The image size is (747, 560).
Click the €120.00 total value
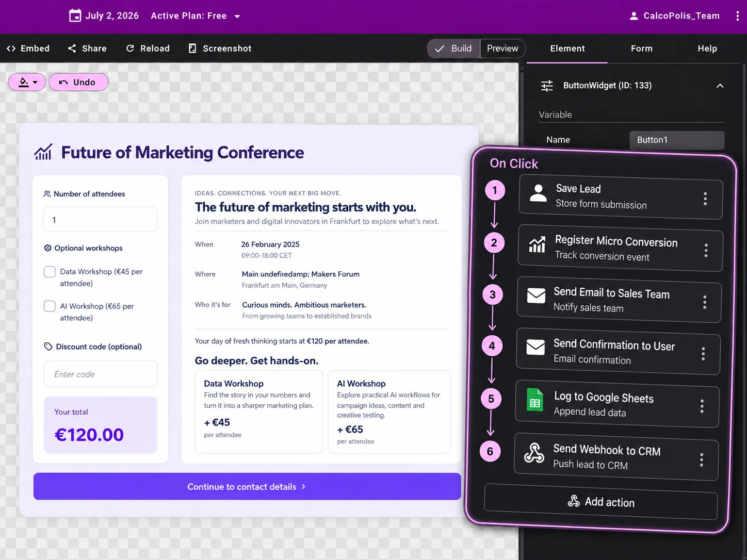(89, 435)
